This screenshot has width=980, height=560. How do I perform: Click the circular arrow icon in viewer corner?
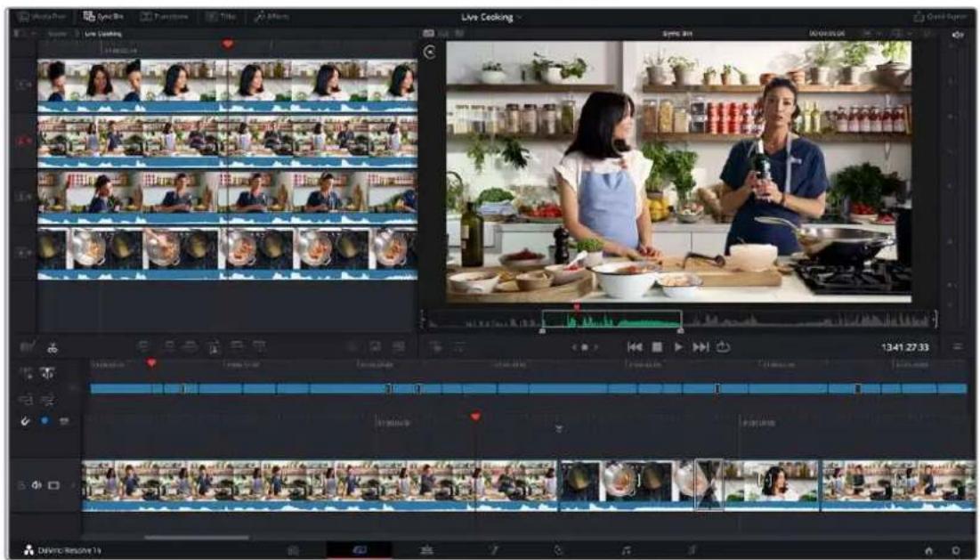429,53
